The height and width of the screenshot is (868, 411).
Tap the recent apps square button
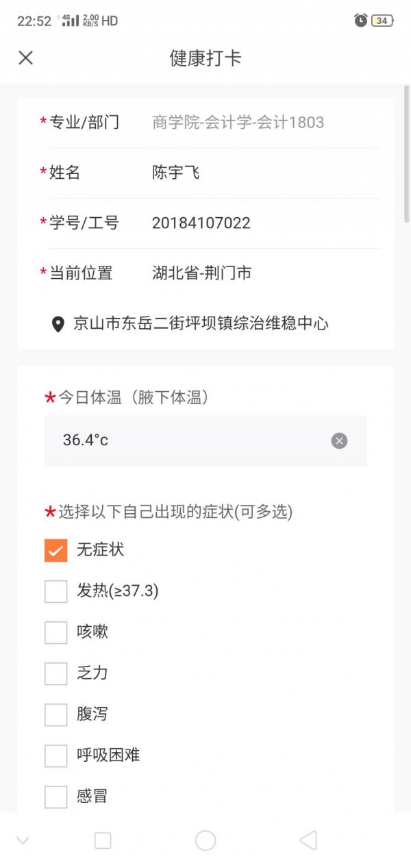pos(103,840)
